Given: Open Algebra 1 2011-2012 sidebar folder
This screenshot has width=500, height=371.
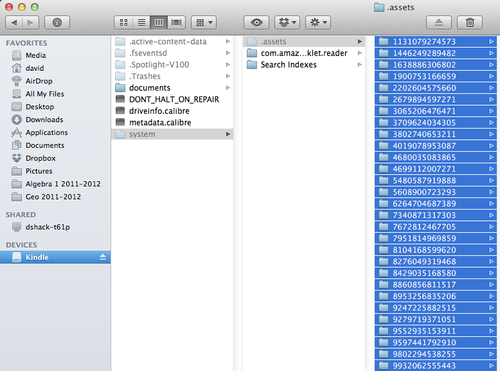Looking at the screenshot, I should [56, 184].
